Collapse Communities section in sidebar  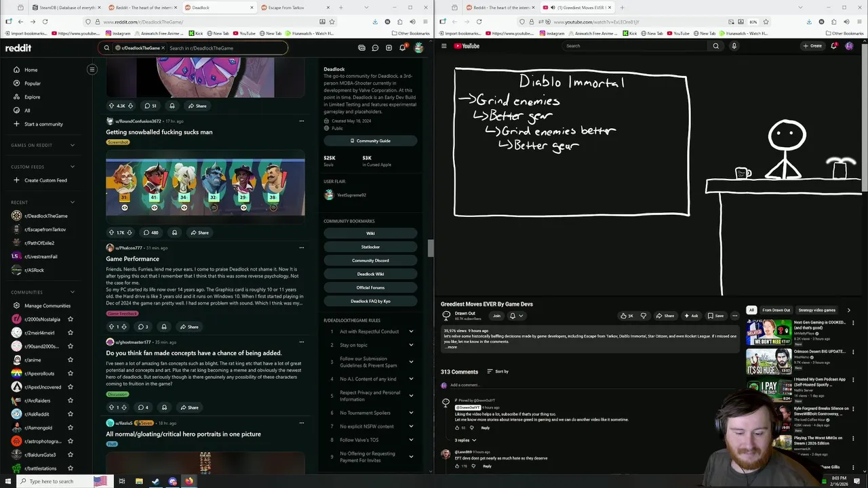pyautogui.click(x=73, y=292)
